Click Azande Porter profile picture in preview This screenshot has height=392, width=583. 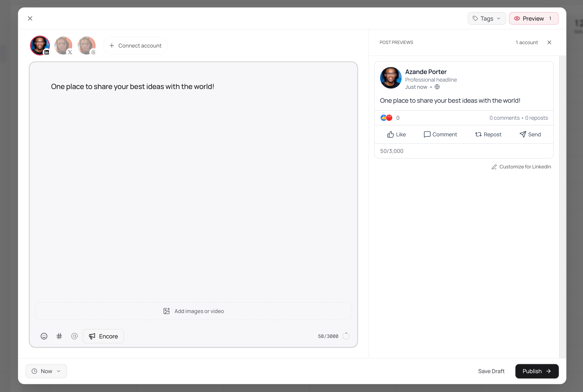(391, 78)
